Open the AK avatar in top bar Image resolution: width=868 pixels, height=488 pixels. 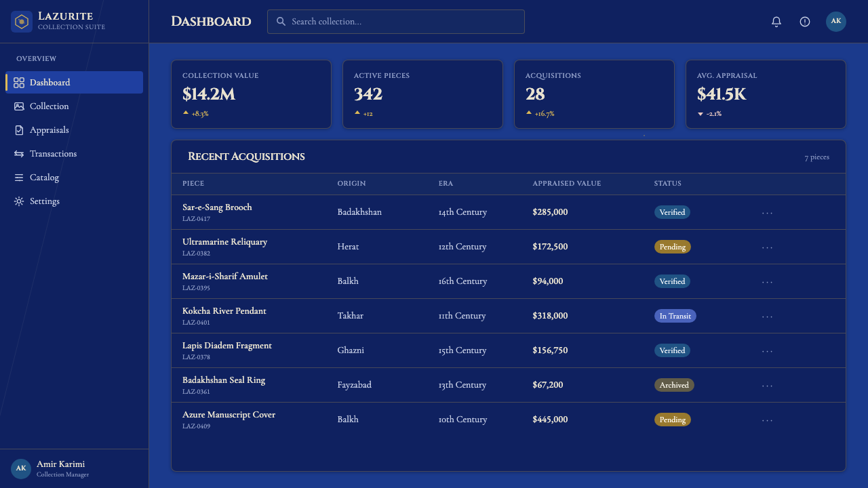tap(836, 22)
